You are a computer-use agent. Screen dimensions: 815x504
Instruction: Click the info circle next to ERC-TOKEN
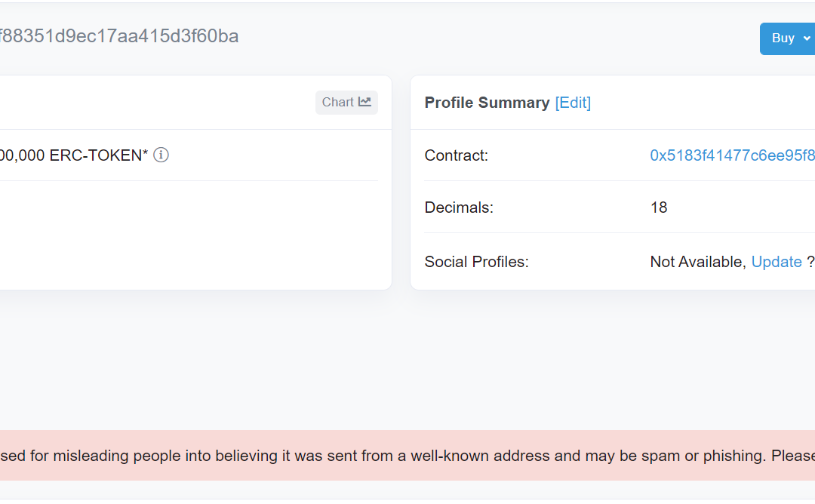click(x=161, y=155)
